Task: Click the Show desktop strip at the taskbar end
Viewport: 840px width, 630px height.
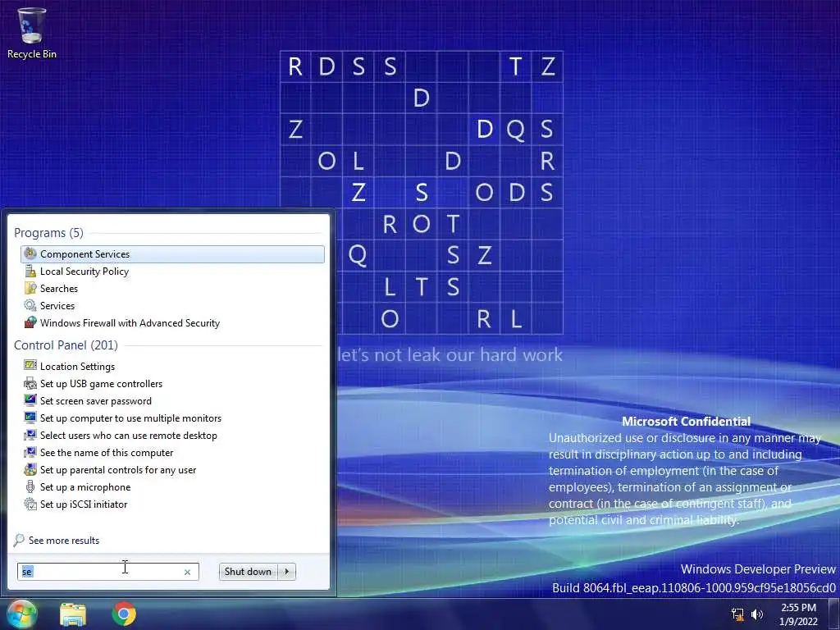Action: (833, 614)
